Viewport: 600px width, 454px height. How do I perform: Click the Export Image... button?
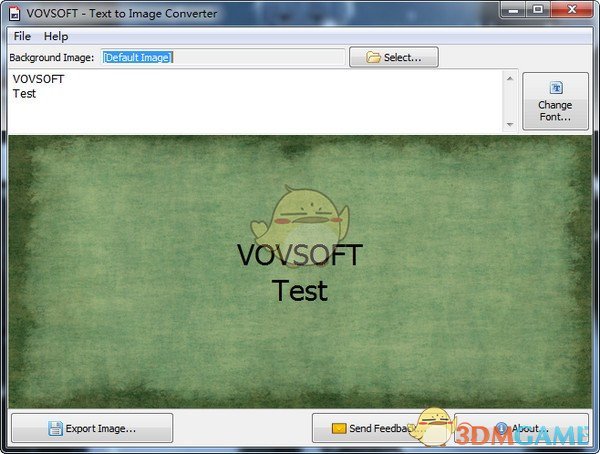tap(92, 428)
